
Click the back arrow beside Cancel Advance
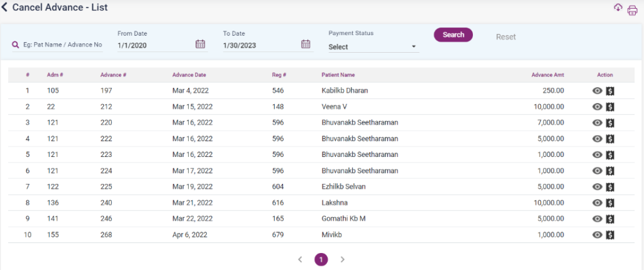pyautogui.click(x=6, y=8)
